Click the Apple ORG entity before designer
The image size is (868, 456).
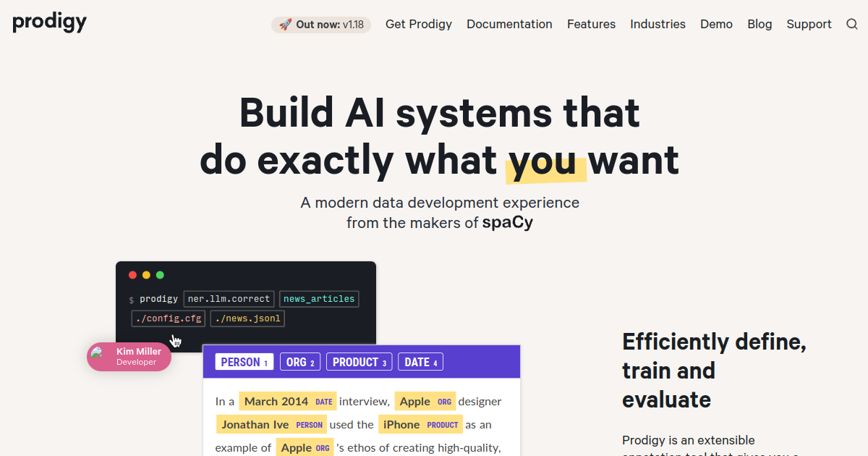coord(425,401)
